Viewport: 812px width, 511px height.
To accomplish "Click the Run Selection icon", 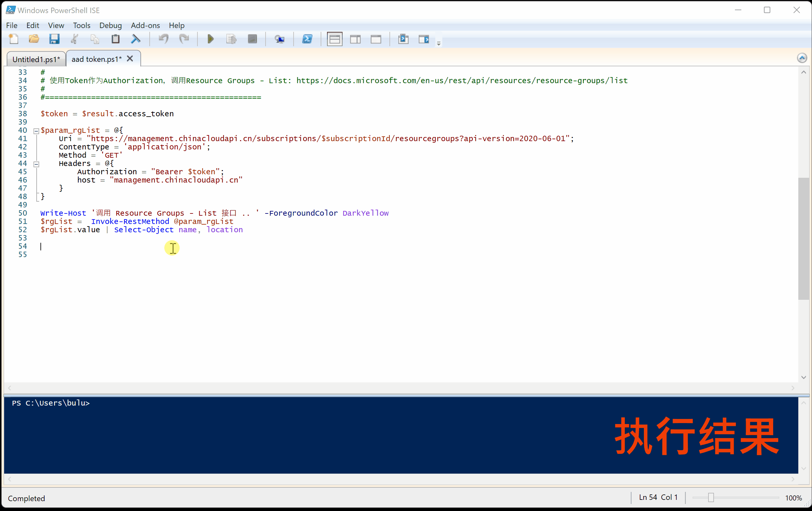I will [x=231, y=39].
